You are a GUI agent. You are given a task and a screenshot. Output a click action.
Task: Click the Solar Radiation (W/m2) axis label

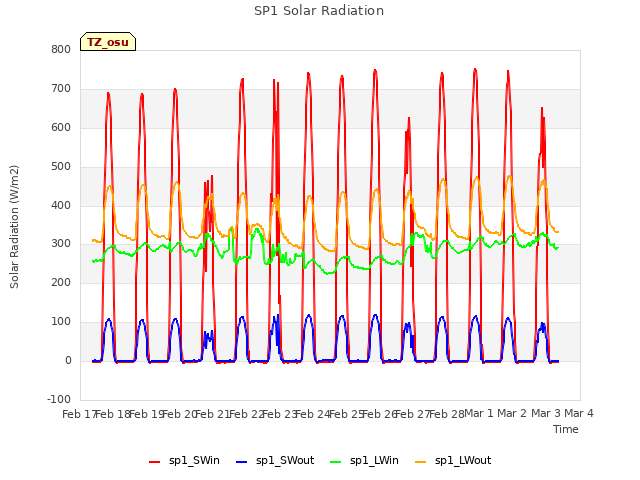point(14,227)
